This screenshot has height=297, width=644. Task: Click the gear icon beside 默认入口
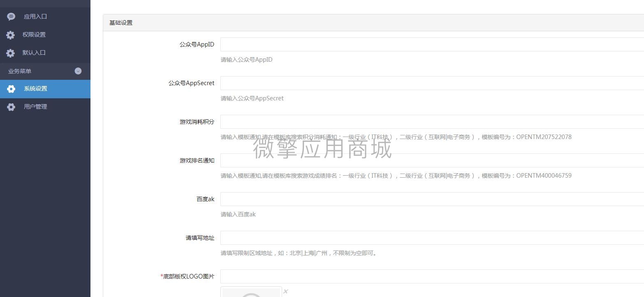point(10,53)
